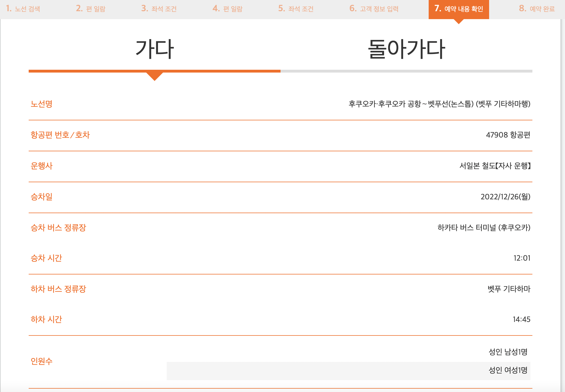This screenshot has height=392, width=565.
Task: Click 벳푸 기타하마 alighting stop
Action: coord(509,289)
